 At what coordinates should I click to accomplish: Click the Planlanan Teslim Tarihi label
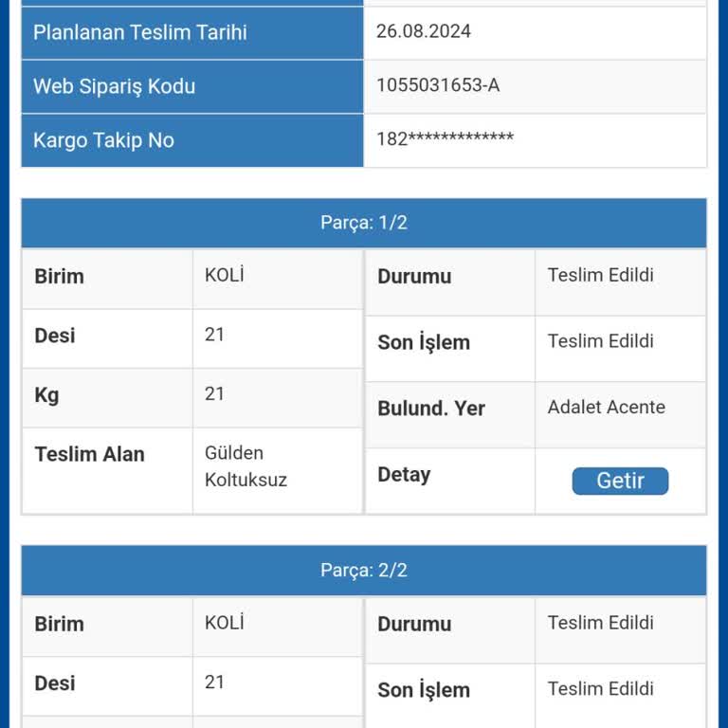tap(140, 32)
